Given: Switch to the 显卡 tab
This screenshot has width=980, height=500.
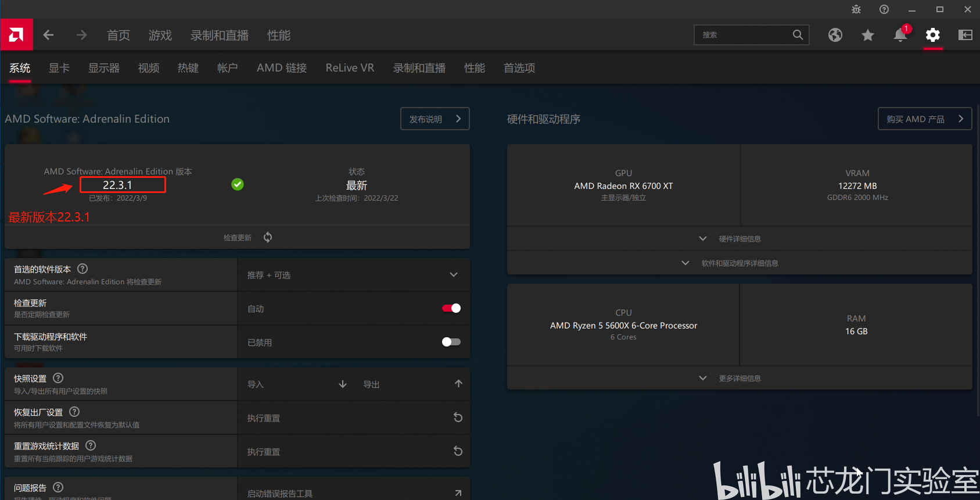Looking at the screenshot, I should pyautogui.click(x=59, y=68).
